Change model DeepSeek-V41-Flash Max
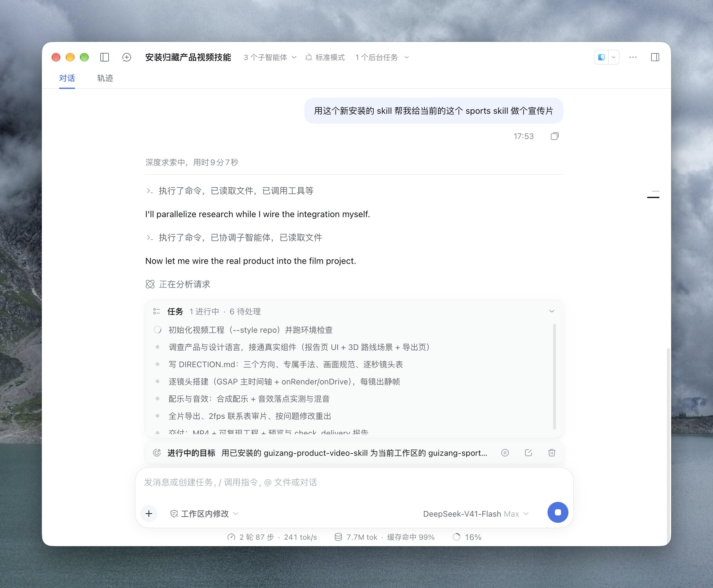The width and height of the screenshot is (713, 588). click(476, 514)
